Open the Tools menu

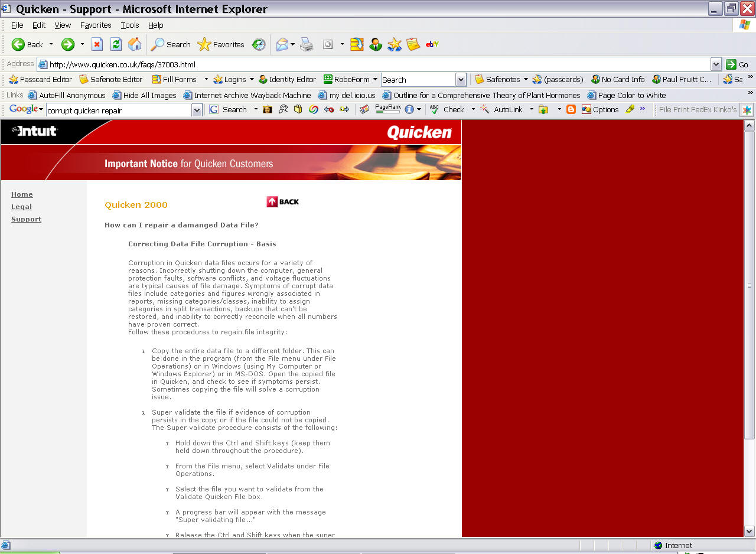pos(130,25)
